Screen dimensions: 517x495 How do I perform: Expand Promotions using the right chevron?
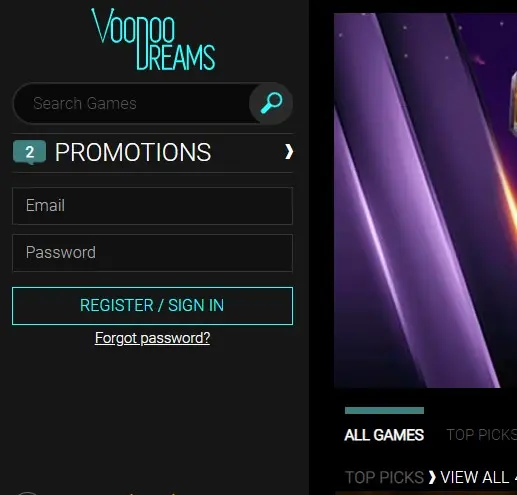point(289,152)
